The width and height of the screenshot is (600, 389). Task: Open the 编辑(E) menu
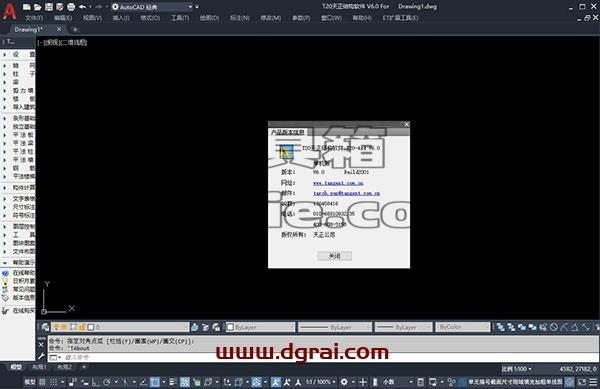pyautogui.click(x=63, y=18)
